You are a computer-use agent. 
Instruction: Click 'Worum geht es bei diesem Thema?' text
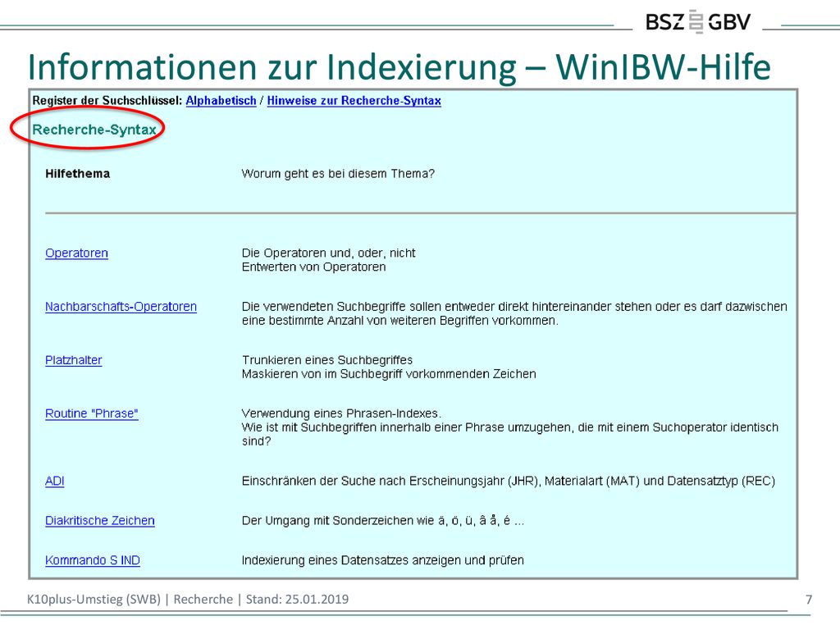[x=338, y=174]
